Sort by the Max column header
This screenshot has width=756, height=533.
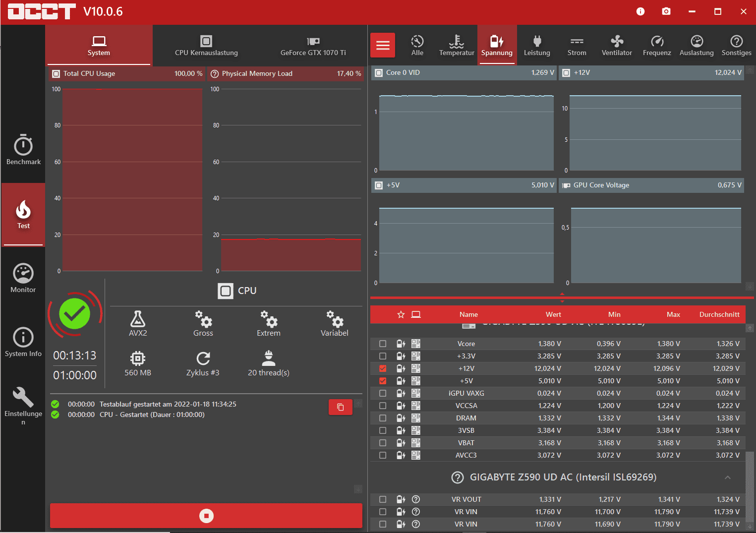coord(673,314)
